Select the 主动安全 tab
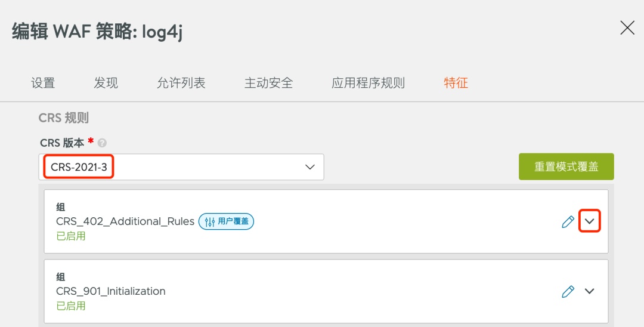This screenshot has width=644, height=327. (268, 83)
